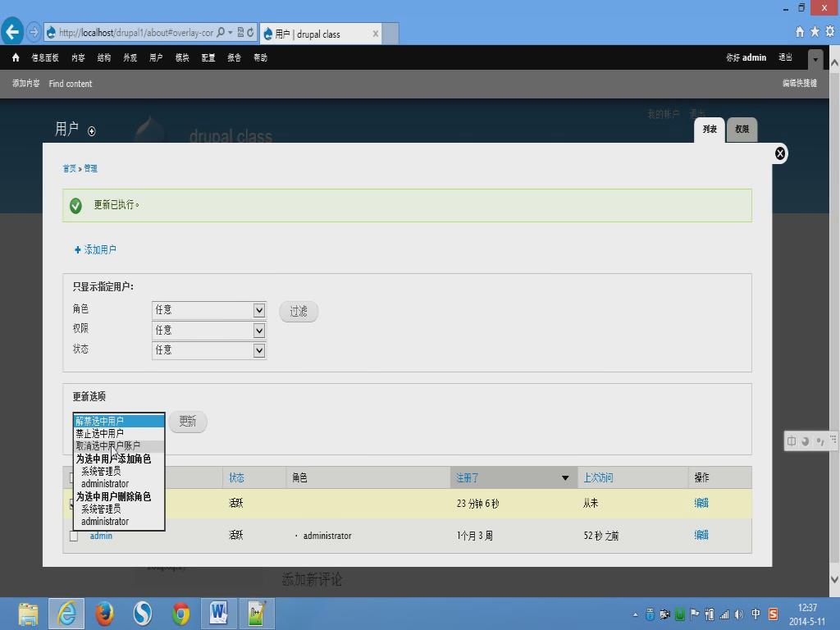Click the network signal tray icon
This screenshot has width=840, height=630.
point(724,614)
